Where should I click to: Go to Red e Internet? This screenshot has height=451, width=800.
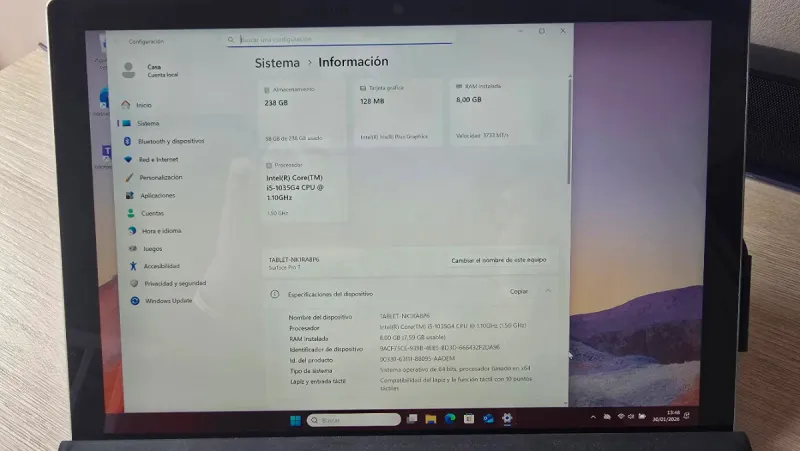[x=158, y=160]
